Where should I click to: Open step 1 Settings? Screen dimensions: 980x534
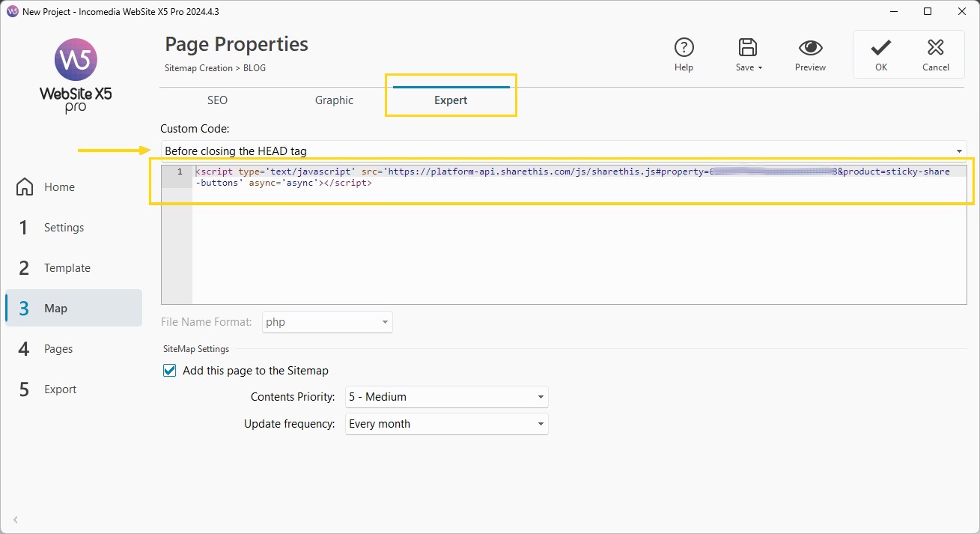pyautogui.click(x=73, y=228)
